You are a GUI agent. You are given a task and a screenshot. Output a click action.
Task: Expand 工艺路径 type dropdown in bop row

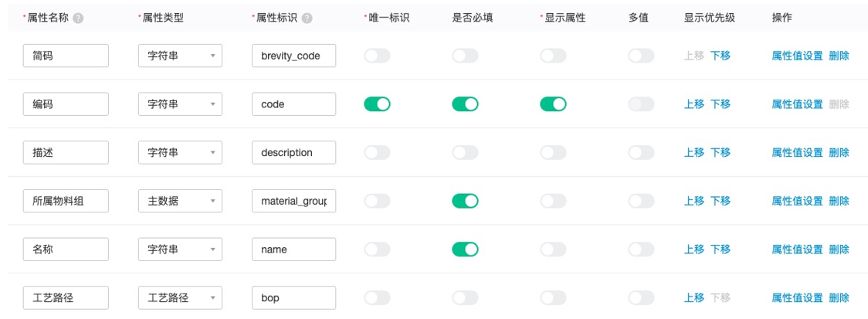click(x=181, y=298)
